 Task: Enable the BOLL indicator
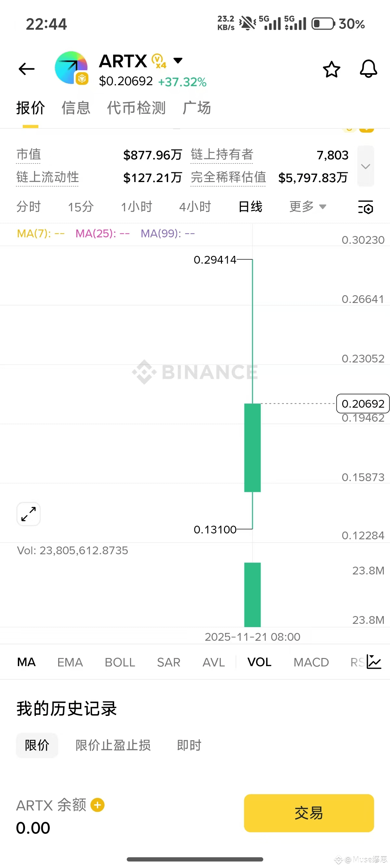tap(120, 662)
